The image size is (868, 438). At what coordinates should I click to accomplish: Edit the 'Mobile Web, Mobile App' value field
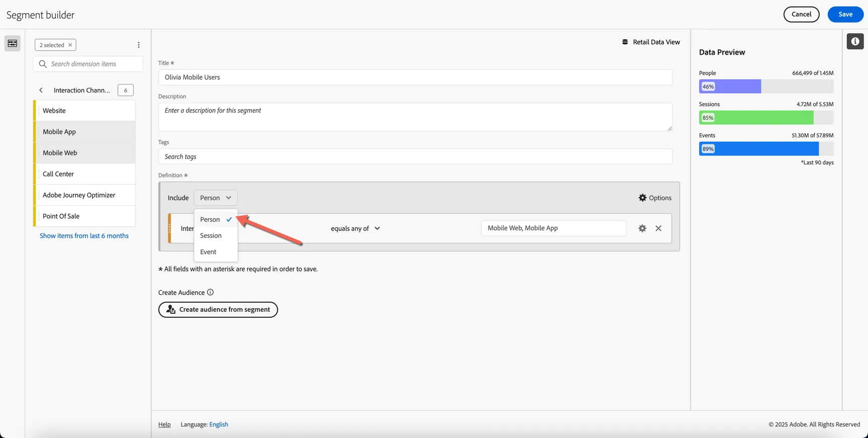point(554,228)
